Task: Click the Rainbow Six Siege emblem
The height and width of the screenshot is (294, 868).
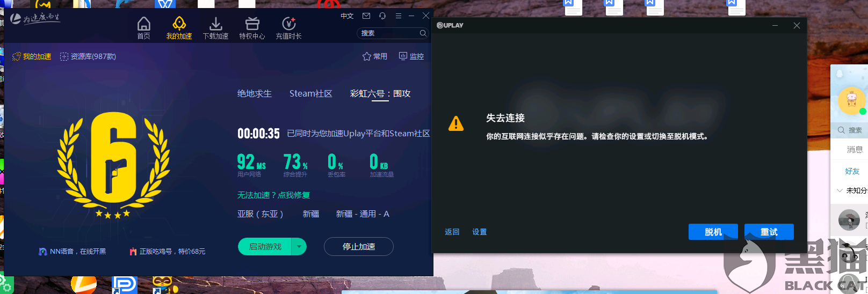Action: 113,164
